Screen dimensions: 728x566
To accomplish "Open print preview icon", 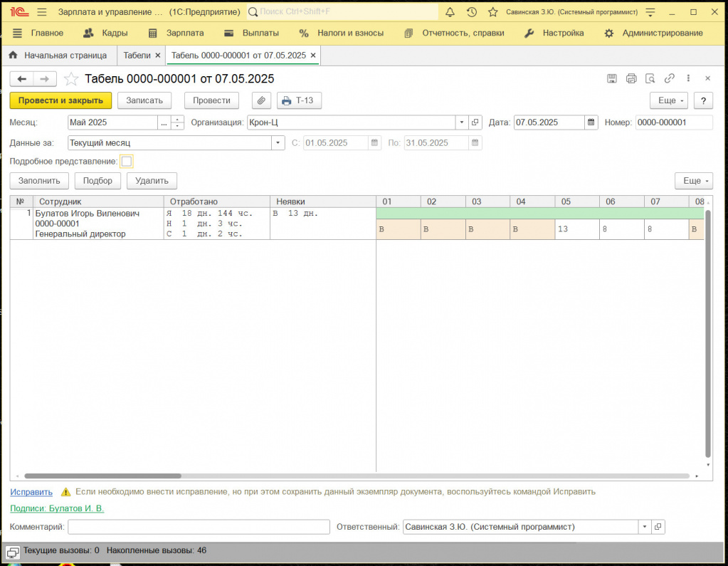I will [650, 78].
